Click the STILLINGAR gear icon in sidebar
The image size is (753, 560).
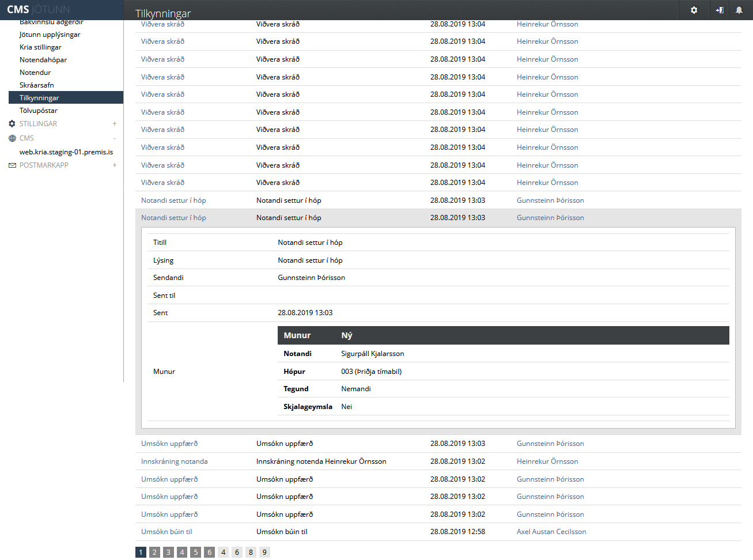click(x=12, y=124)
